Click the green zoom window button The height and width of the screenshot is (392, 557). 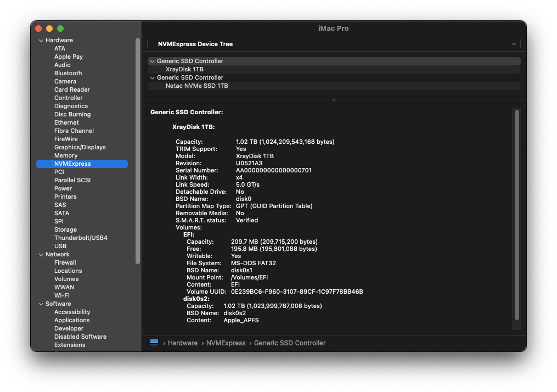click(x=60, y=29)
